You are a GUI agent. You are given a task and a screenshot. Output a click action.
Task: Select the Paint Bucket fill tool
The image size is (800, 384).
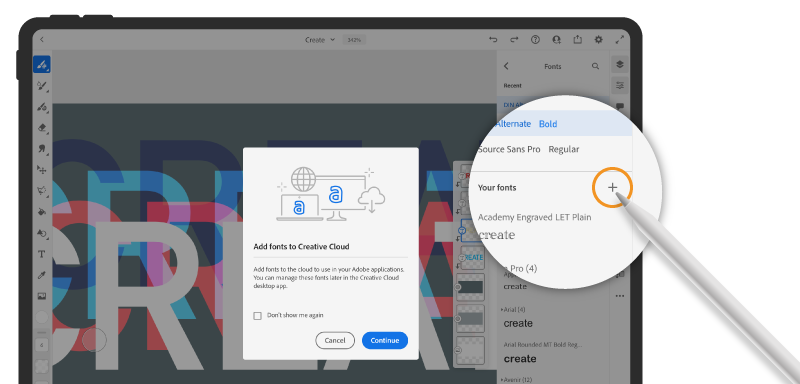(x=42, y=212)
